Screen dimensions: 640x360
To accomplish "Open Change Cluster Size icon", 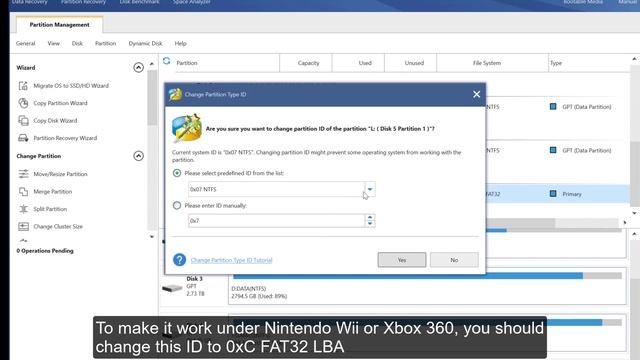I will pyautogui.click(x=23, y=226).
